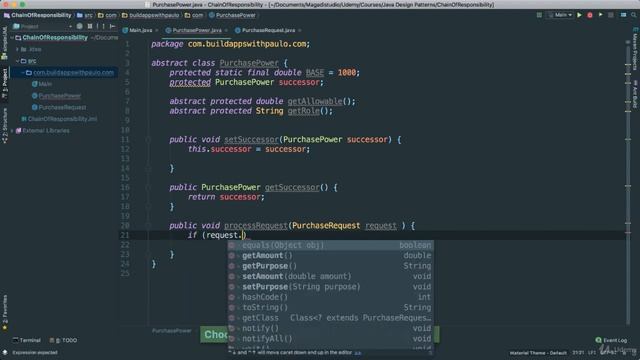Click PurchasePower breadcrumb below the editor
This screenshot has height=360, width=640.
171,331
